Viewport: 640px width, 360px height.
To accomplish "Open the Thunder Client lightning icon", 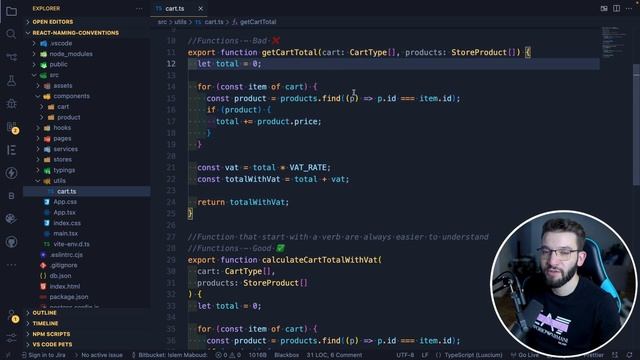I will pyautogui.click(x=11, y=173).
